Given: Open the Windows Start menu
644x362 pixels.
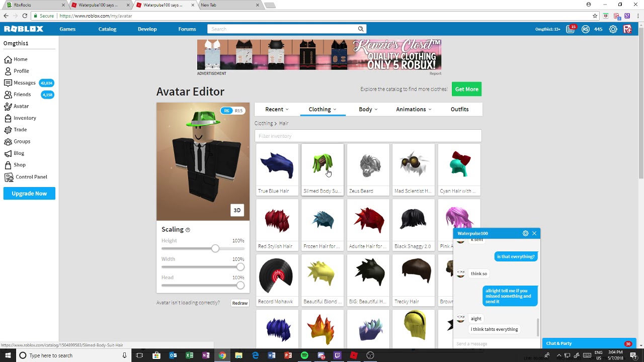Looking at the screenshot, I should (8, 355).
